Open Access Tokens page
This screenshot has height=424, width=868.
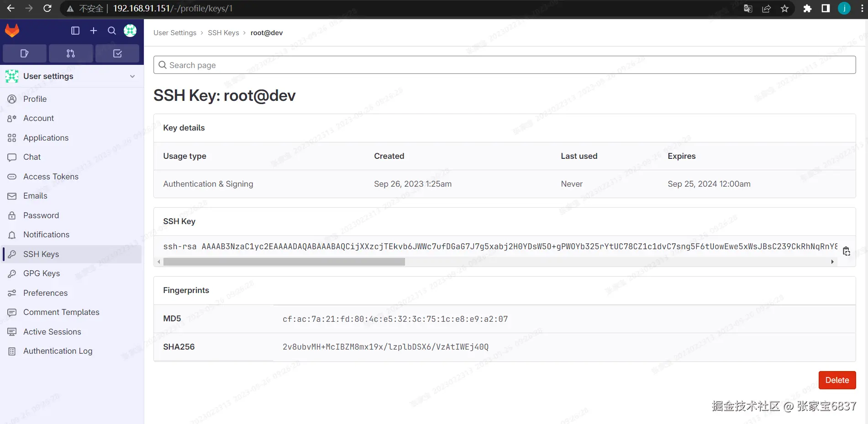point(72,177)
